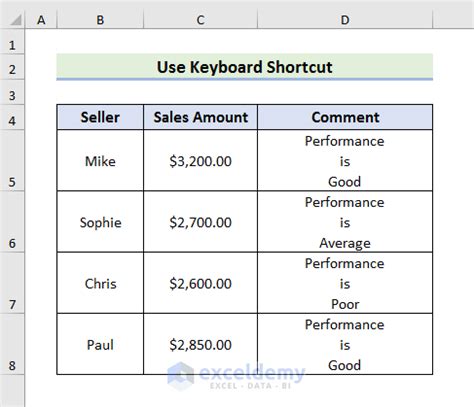
Task: Select the Sales Amount header cell
Action: pyautogui.click(x=200, y=117)
